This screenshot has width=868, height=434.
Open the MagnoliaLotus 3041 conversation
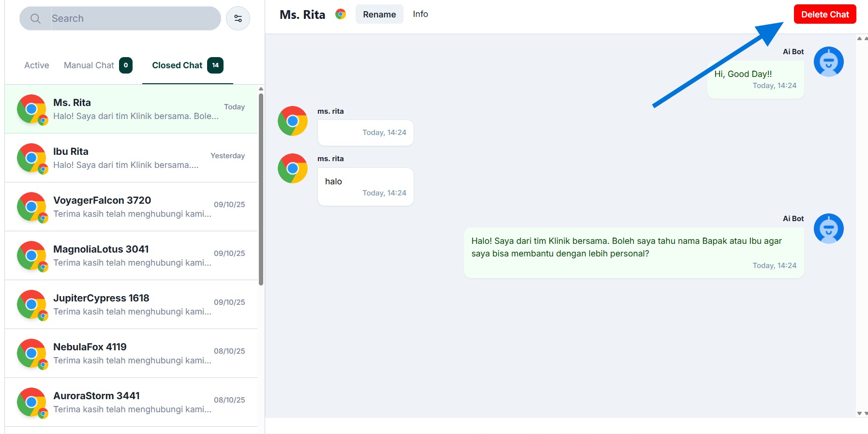131,255
